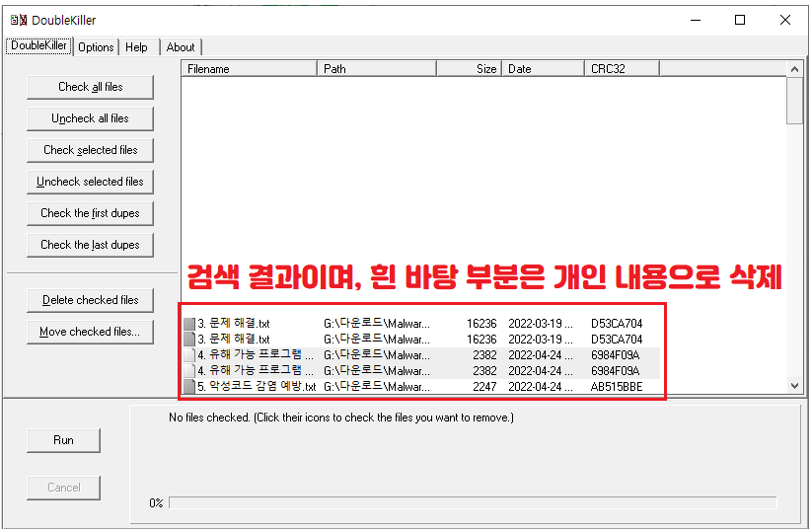This screenshot has width=812, height=532.
Task: Open the Help tab
Action: point(136,47)
